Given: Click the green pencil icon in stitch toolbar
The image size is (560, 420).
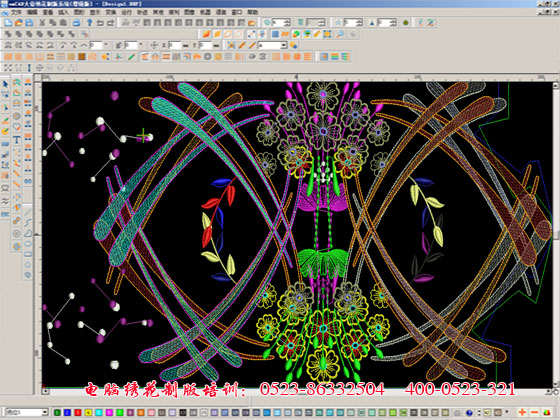Looking at the screenshot, I should pyautogui.click(x=132, y=56).
